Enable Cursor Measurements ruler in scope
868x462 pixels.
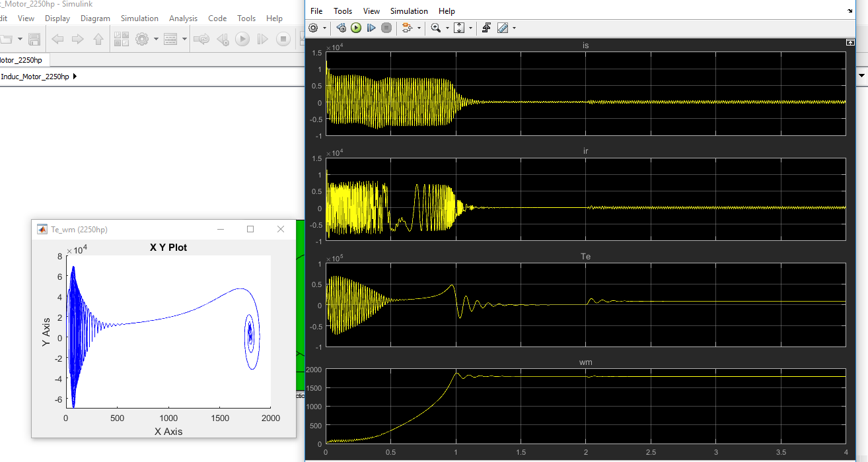pyautogui.click(x=503, y=28)
